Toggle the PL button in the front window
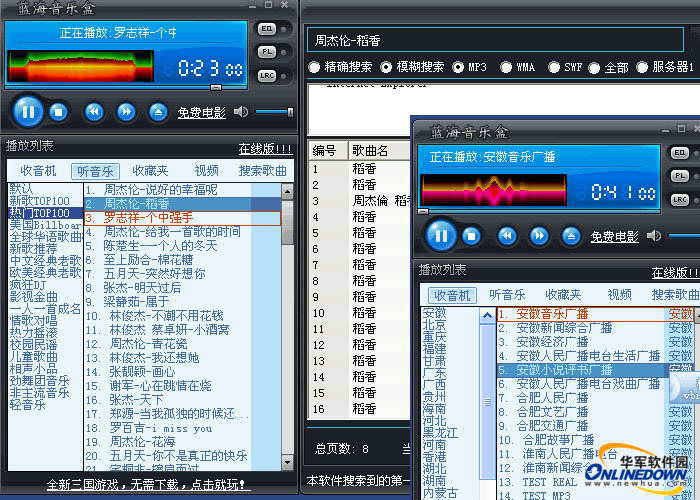 [x=679, y=176]
